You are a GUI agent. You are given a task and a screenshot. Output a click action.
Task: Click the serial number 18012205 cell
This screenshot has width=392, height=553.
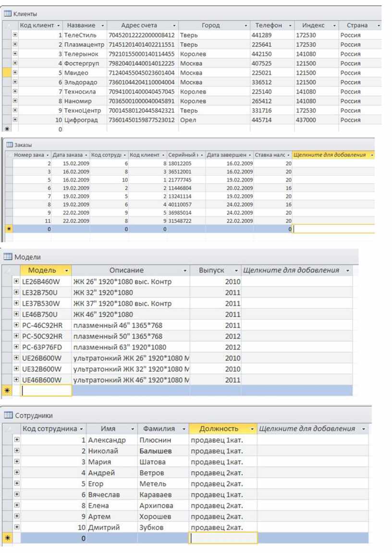point(186,163)
